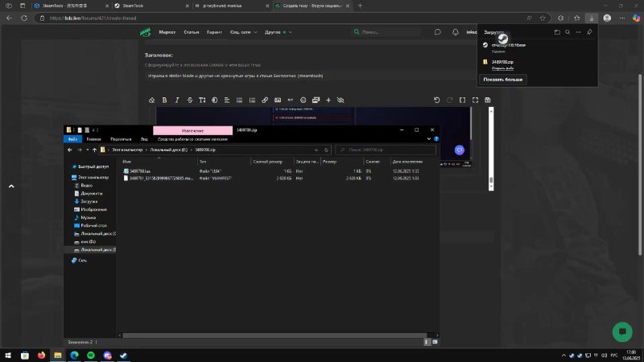Screen dimensions: 644x362
Task: Apply italic formatting in the editor toolbar
Action: coord(177,100)
